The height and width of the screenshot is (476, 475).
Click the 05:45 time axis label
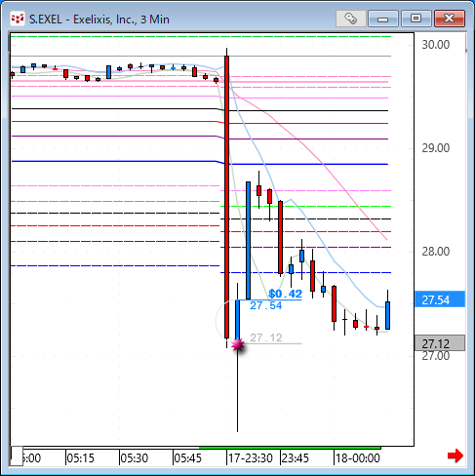click(x=187, y=458)
